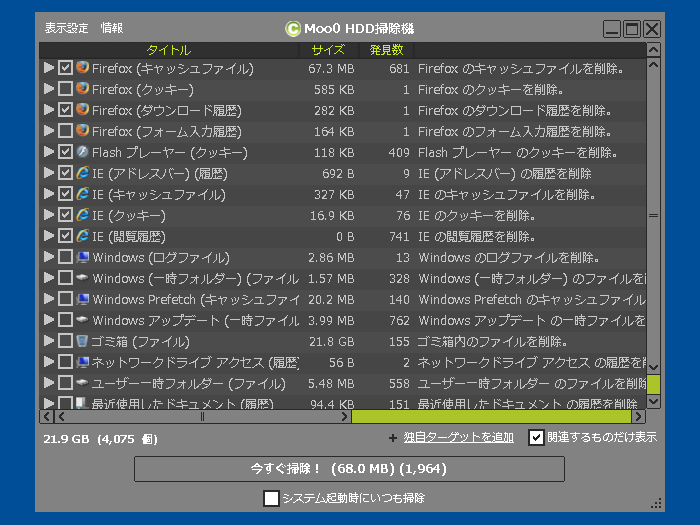Click the ユーザー一時フォルダー drive icon
This screenshot has height=525, width=700.
coord(83,382)
